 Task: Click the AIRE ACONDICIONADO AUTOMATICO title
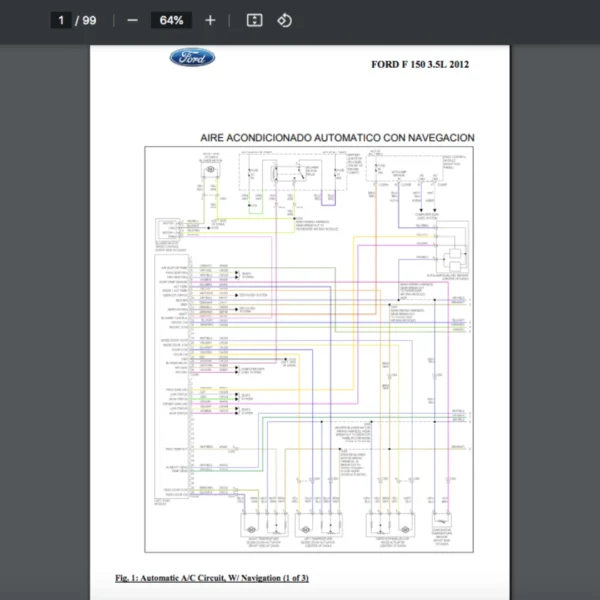(337, 137)
